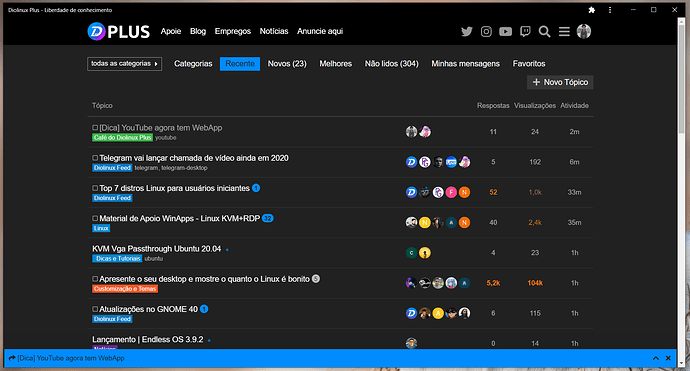Screen dimensions: 690x371
Task: Click the Novo Tópico button
Action: [x=560, y=82]
